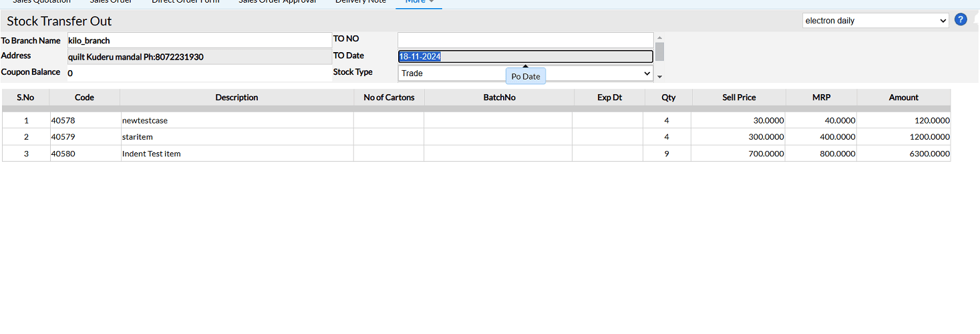Click the Sell Price 300.0000 cell
Screen dimensions: 980x334
(x=738, y=137)
